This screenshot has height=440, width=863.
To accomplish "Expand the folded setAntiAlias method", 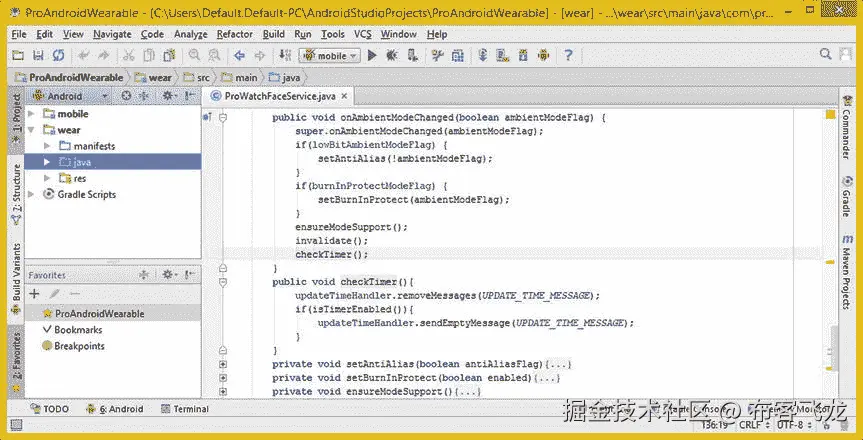I will [223, 364].
